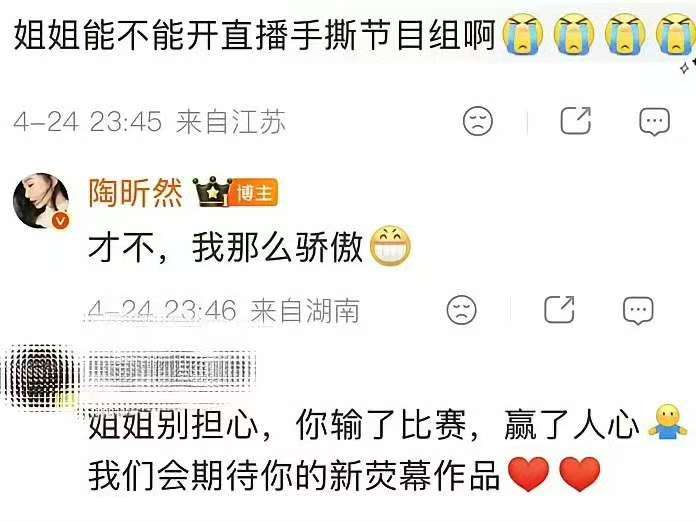696x522 pixels.
Task: Open the reply bubble on the 23:45 comment
Action: pos(654,121)
